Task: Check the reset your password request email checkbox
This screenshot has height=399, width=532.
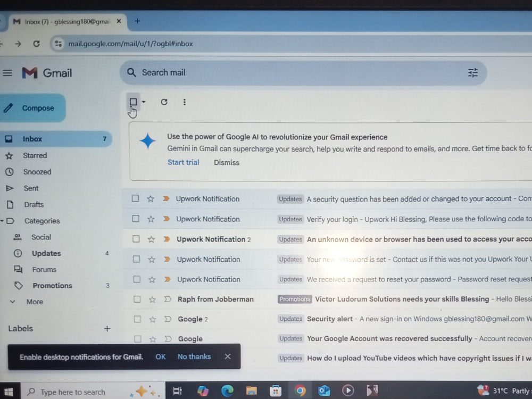Action: point(137,279)
